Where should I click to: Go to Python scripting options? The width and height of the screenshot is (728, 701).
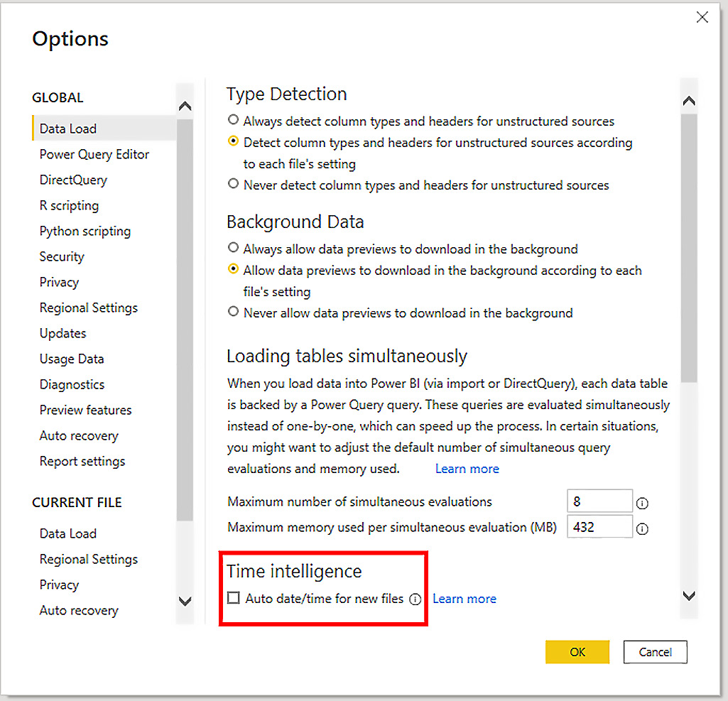(x=85, y=231)
